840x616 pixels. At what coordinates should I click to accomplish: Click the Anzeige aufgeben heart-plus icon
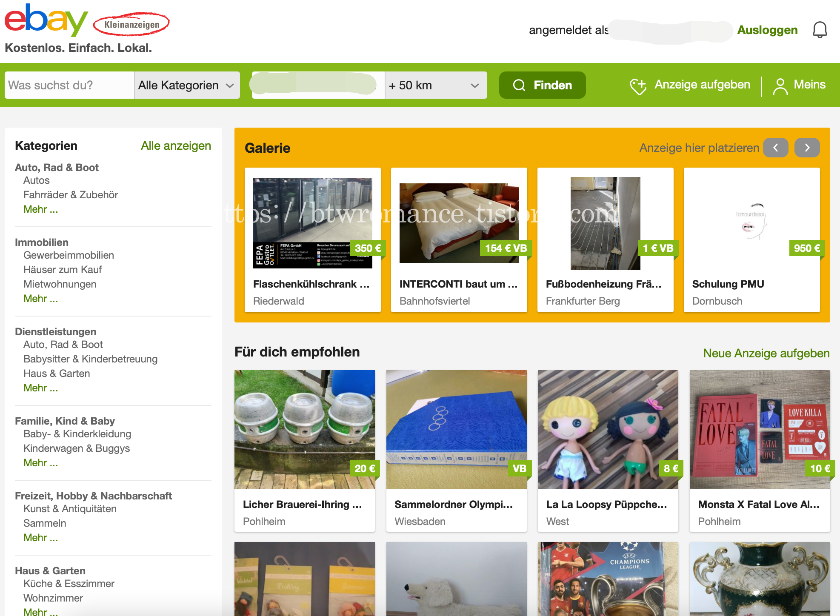(638, 86)
